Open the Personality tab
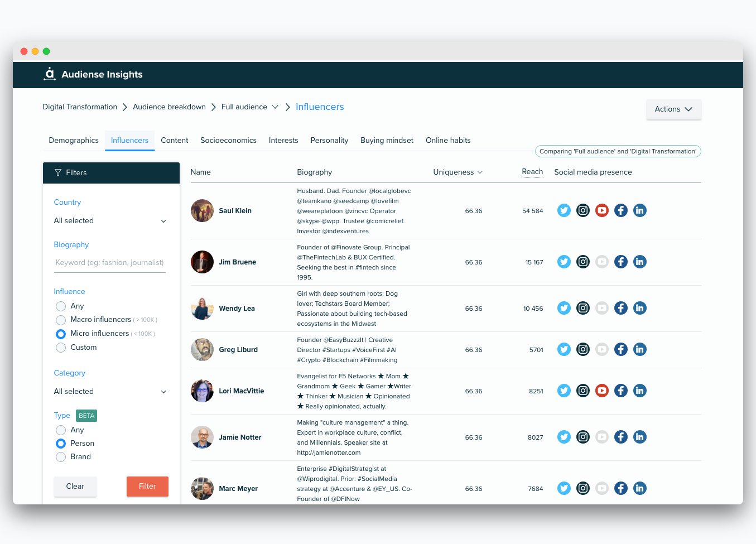 pyautogui.click(x=329, y=140)
